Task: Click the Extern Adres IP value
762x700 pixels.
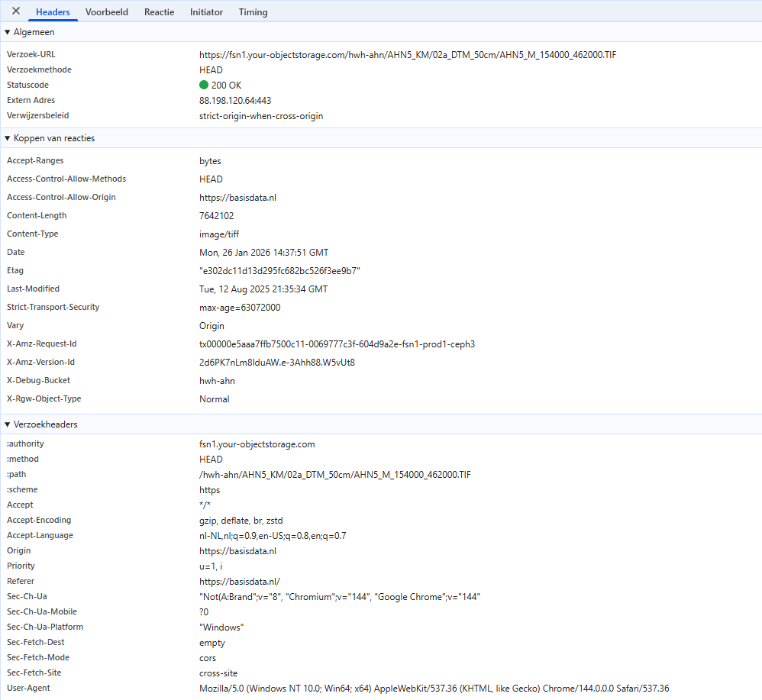Action: click(x=235, y=101)
